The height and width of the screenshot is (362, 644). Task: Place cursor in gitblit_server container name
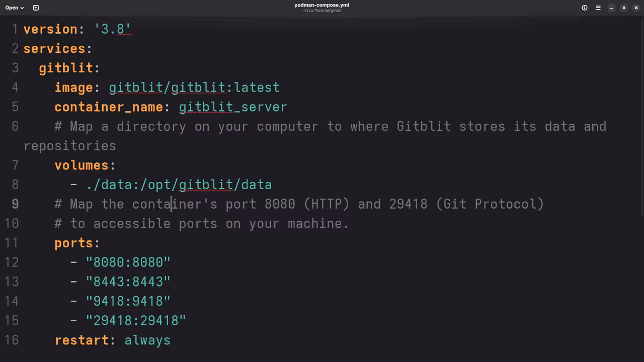[232, 107]
